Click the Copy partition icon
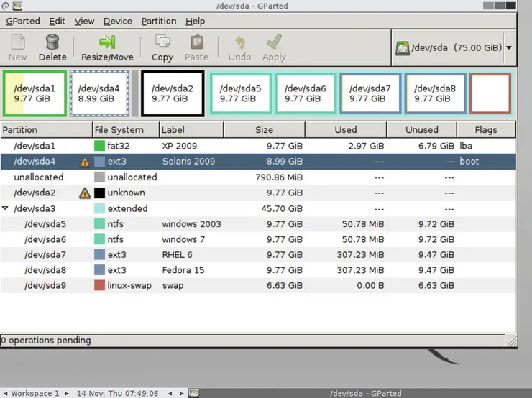 click(x=162, y=42)
